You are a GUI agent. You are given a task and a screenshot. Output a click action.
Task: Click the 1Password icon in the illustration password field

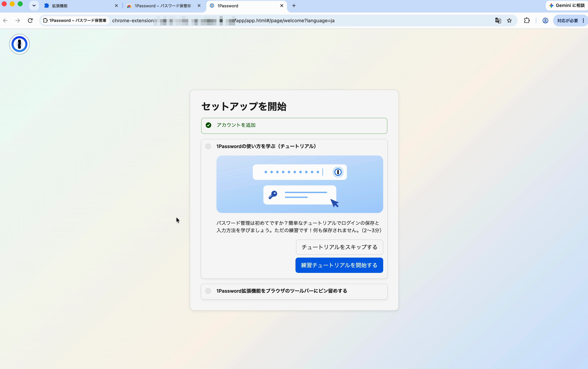[x=338, y=172]
